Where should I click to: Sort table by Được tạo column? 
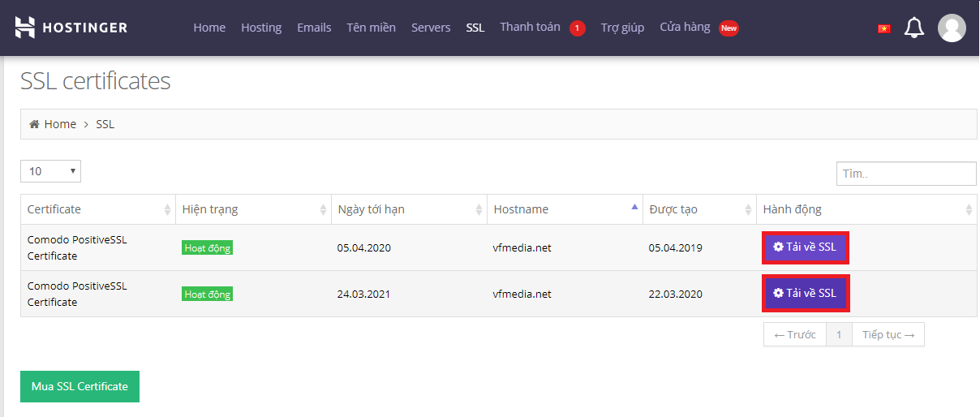pos(700,209)
